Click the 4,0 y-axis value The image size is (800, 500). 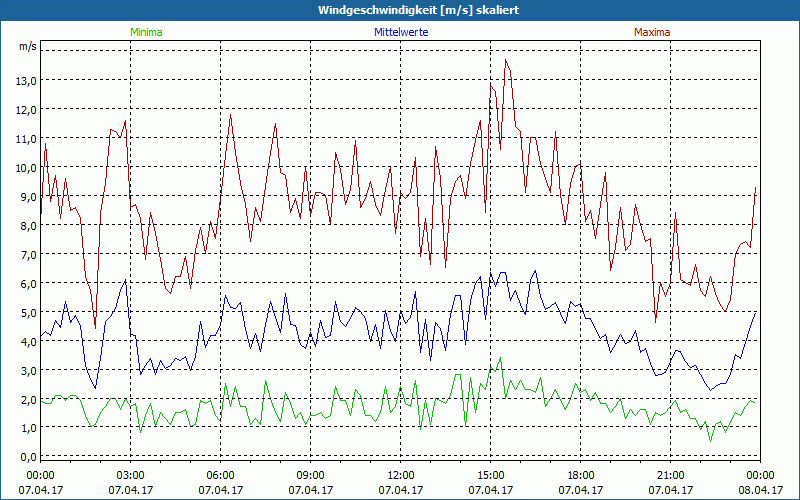(30, 342)
